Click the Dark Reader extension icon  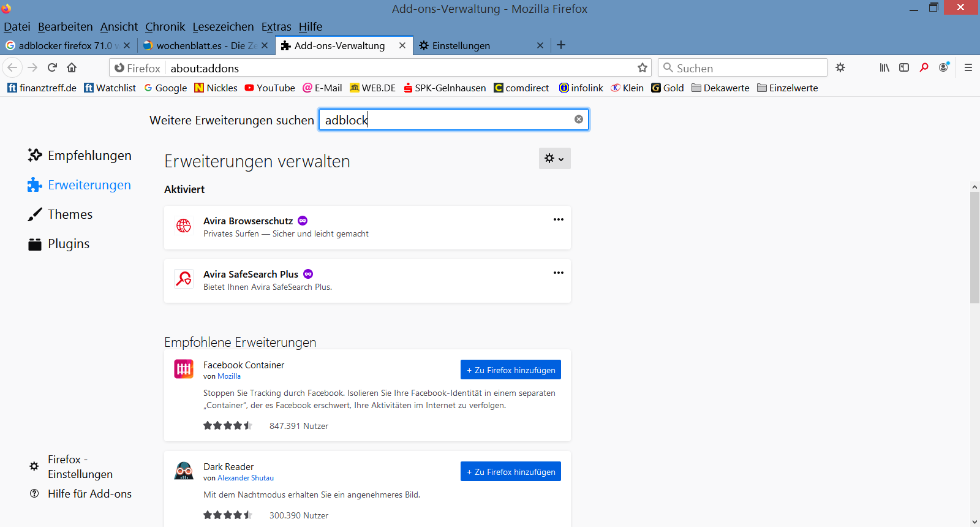tap(184, 471)
